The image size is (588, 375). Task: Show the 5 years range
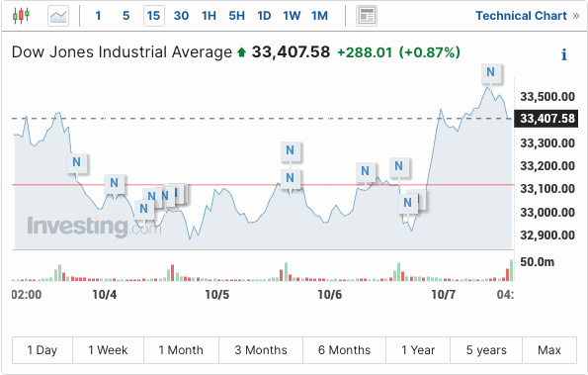coord(486,350)
